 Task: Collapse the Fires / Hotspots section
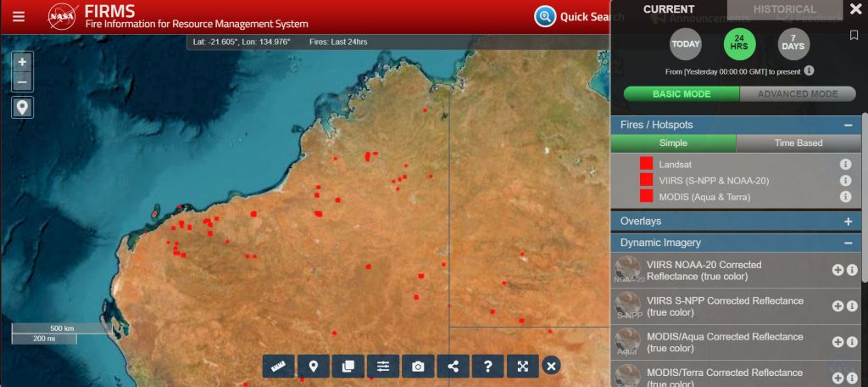(848, 125)
